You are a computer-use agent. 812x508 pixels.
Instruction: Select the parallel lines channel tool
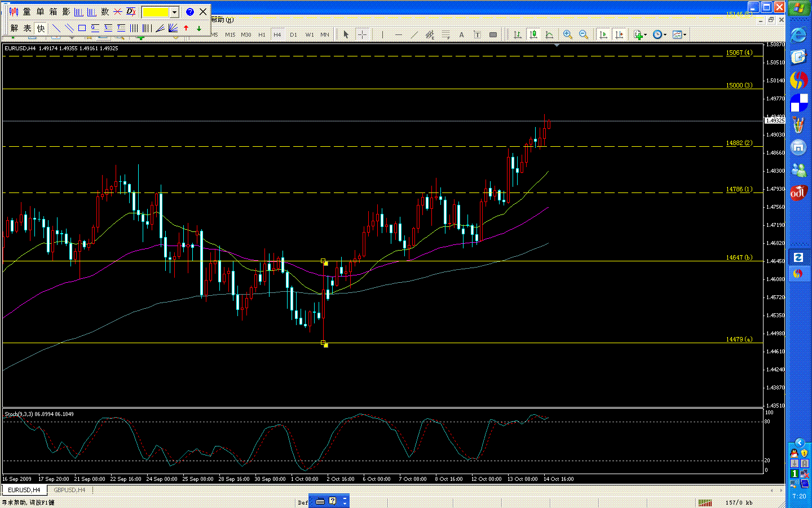[69, 28]
